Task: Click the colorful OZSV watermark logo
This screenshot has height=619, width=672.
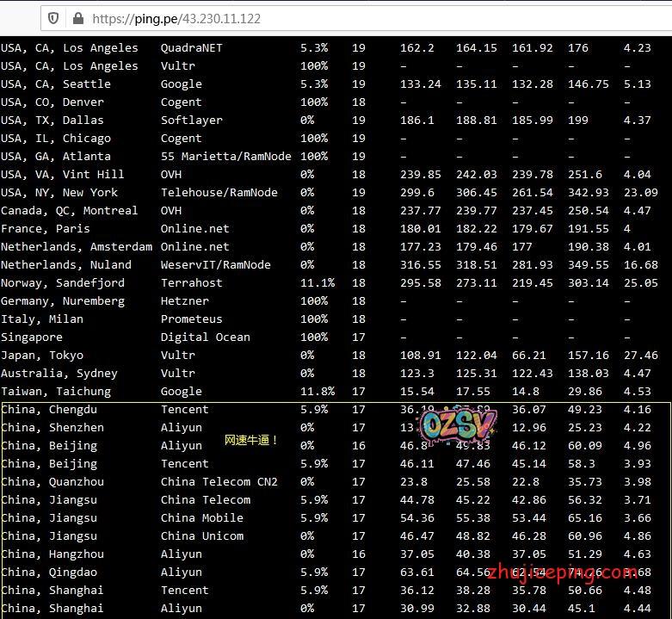Action: (458, 424)
